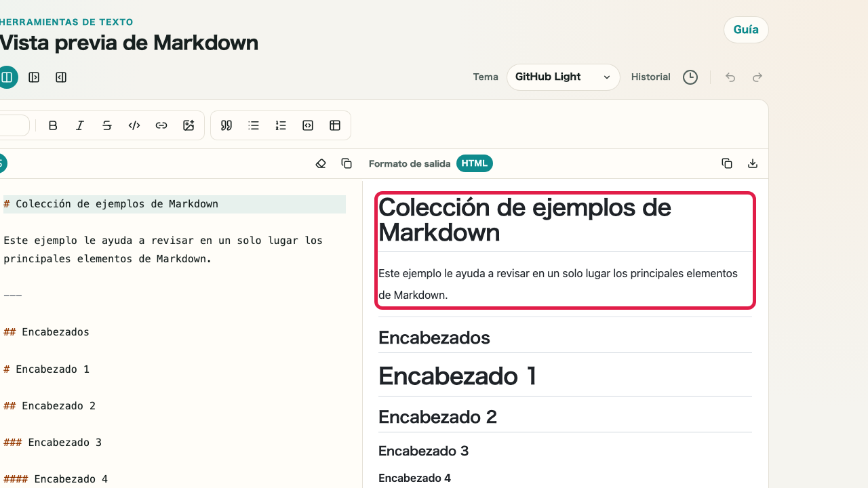868x488 pixels.
Task: Insert a table
Action: tap(335, 125)
